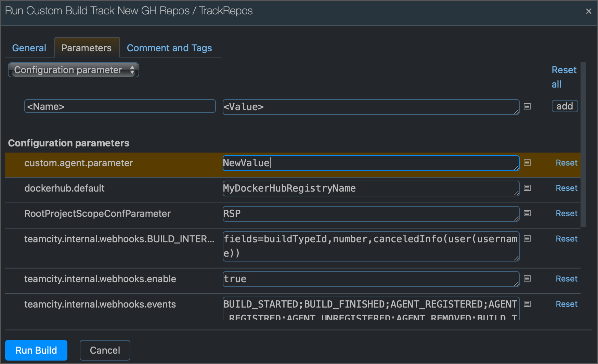Click the Run Build button
The image size is (598, 364).
pyautogui.click(x=36, y=350)
